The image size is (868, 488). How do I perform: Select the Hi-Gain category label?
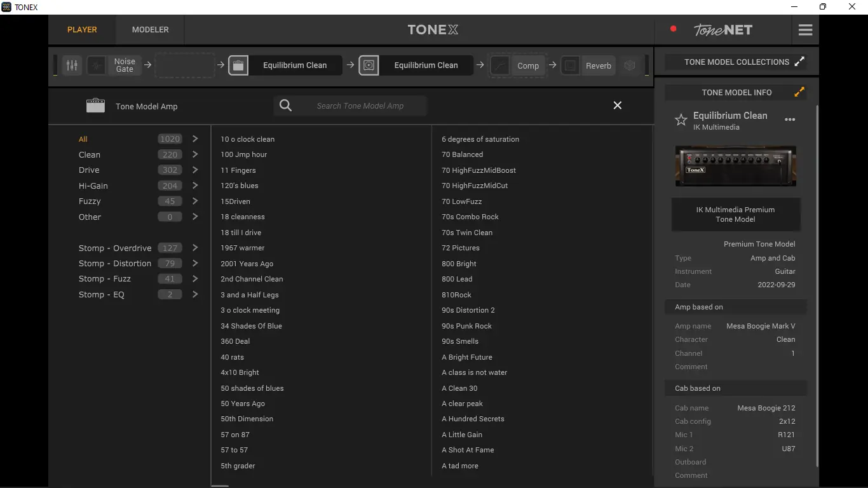tap(93, 186)
